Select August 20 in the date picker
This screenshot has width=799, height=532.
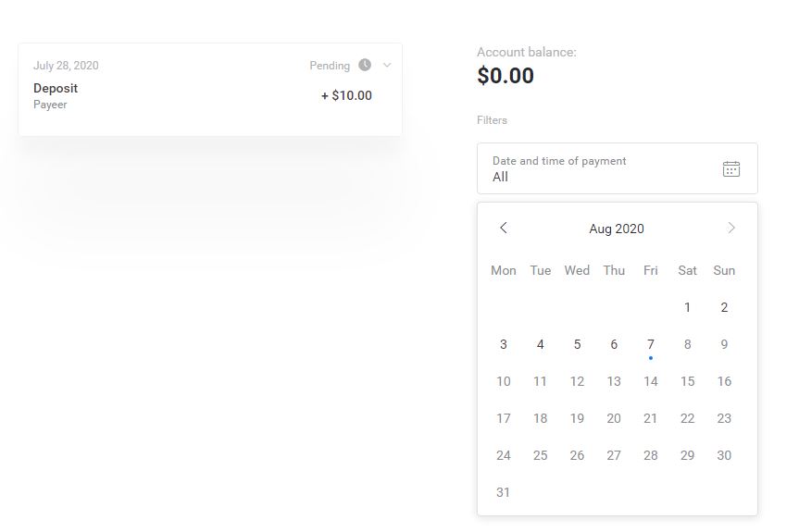pyautogui.click(x=614, y=418)
